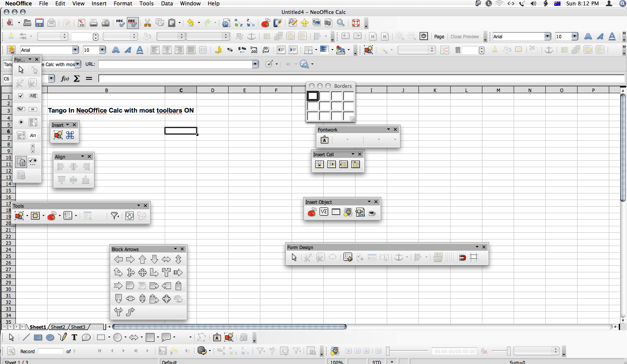Select four-way block arrow shape
This screenshot has width=627, height=364.
142,273
